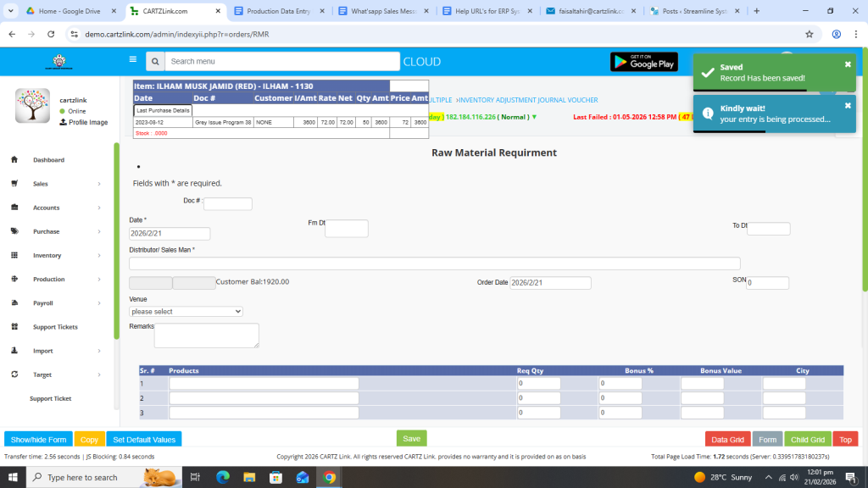The width and height of the screenshot is (868, 488).
Task: Click the hamburger menu toggle icon
Action: (132, 60)
